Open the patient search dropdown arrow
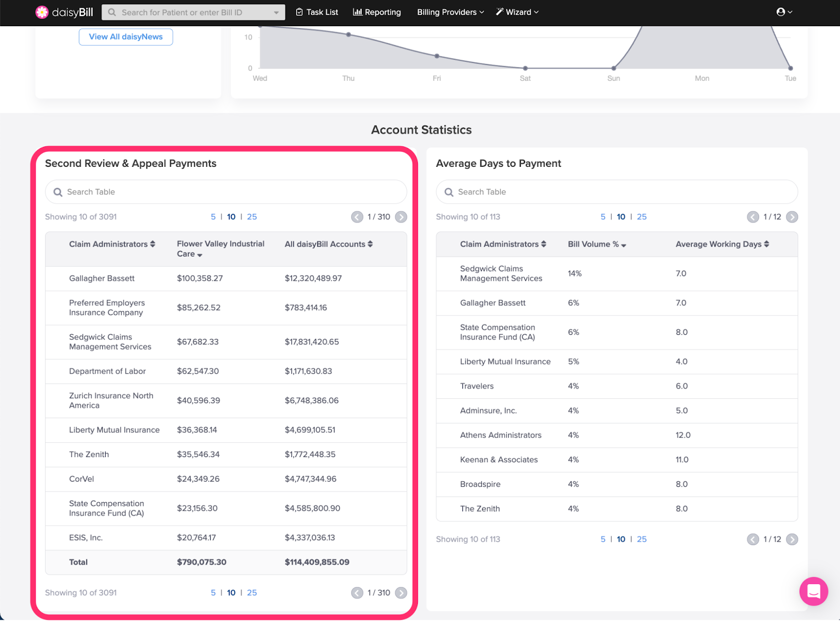This screenshot has width=840, height=637. [x=276, y=12]
